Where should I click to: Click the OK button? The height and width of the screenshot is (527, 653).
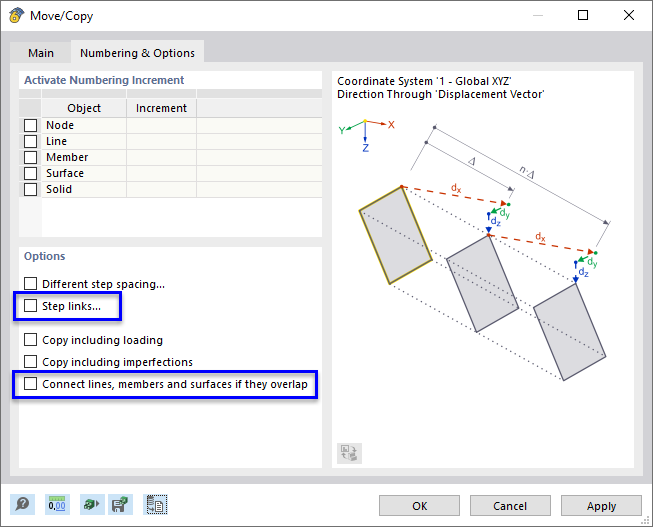[419, 506]
